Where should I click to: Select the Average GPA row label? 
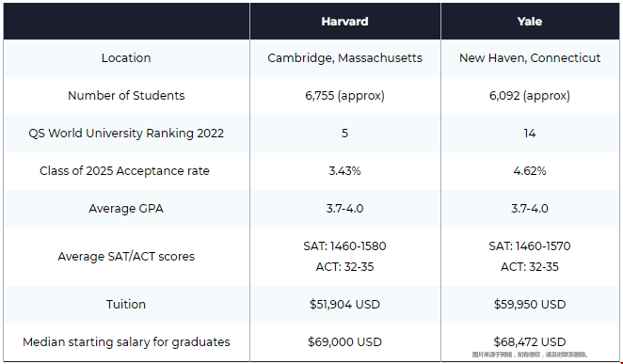[126, 209]
